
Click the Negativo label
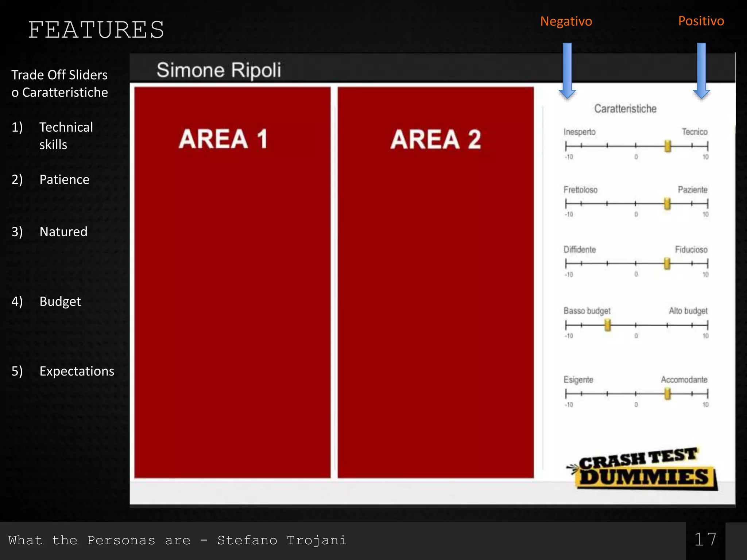tap(566, 21)
